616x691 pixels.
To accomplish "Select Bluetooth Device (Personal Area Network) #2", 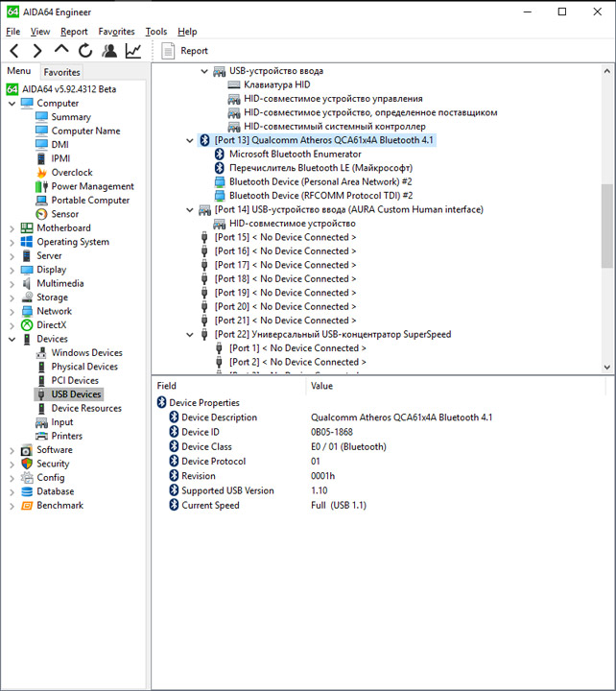I will [x=320, y=181].
